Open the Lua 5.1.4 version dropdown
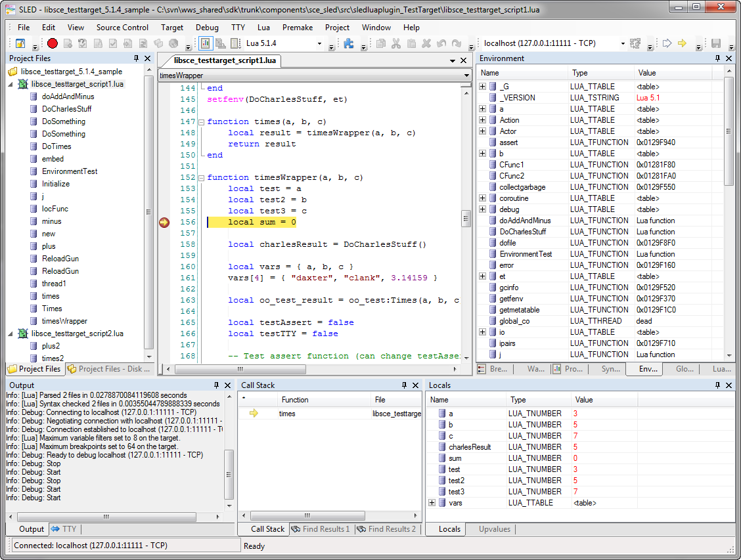This screenshot has width=741, height=560. coord(320,44)
